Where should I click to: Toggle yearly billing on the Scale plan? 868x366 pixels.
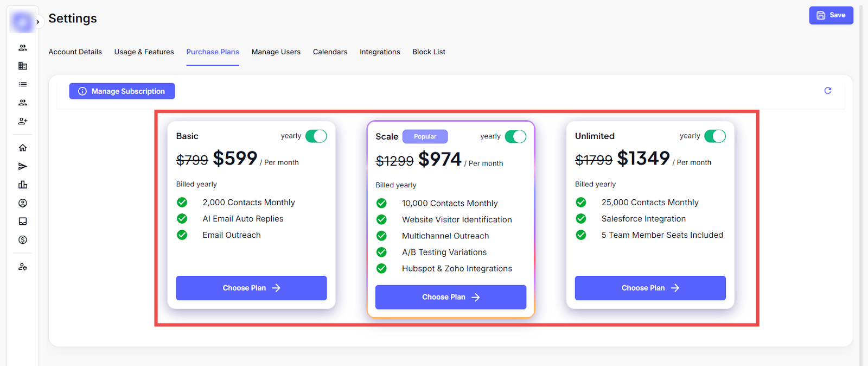[x=515, y=137]
